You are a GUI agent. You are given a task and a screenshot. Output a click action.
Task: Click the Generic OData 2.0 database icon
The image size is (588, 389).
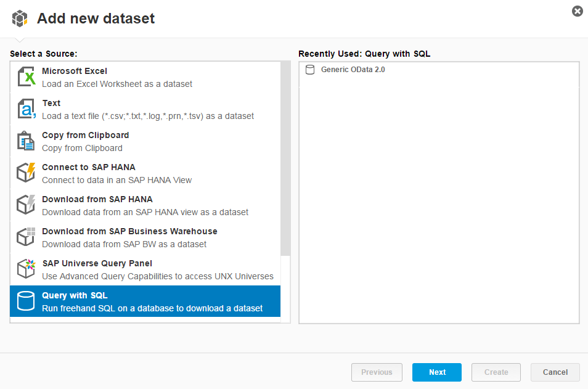point(310,70)
